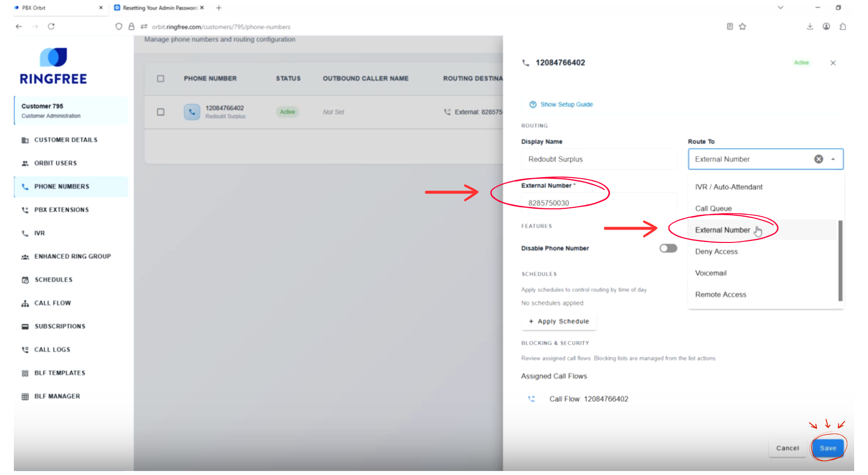Choose Voicemail in the Route To options

(x=711, y=273)
